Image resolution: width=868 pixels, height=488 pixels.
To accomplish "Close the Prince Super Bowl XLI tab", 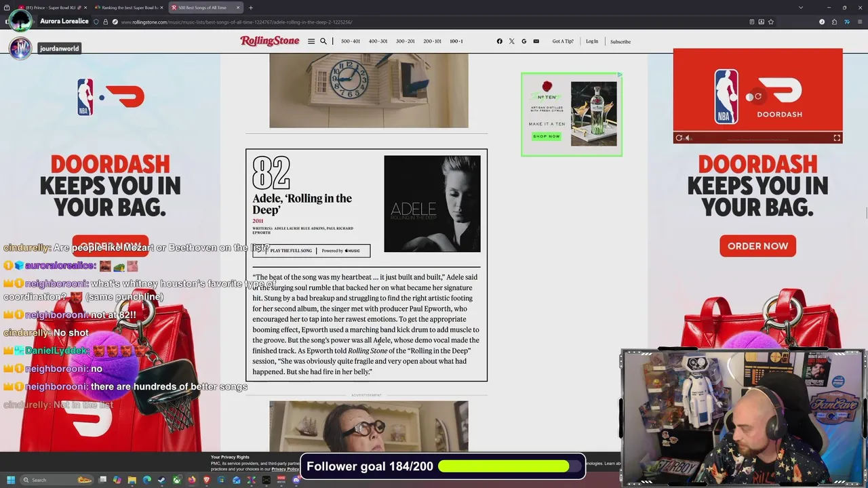I will 85,7.
